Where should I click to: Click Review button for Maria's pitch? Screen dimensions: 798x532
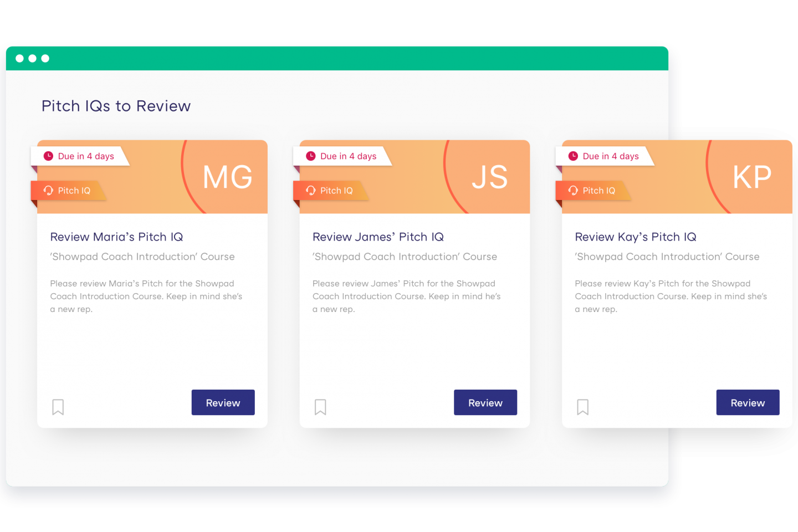coord(223,402)
